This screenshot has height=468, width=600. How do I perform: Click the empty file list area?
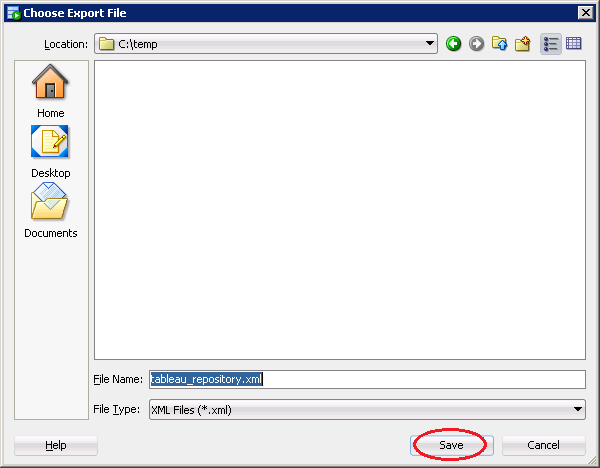point(340,210)
